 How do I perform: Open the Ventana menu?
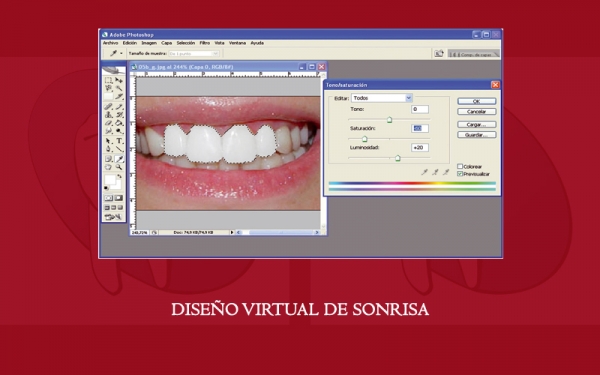237,43
